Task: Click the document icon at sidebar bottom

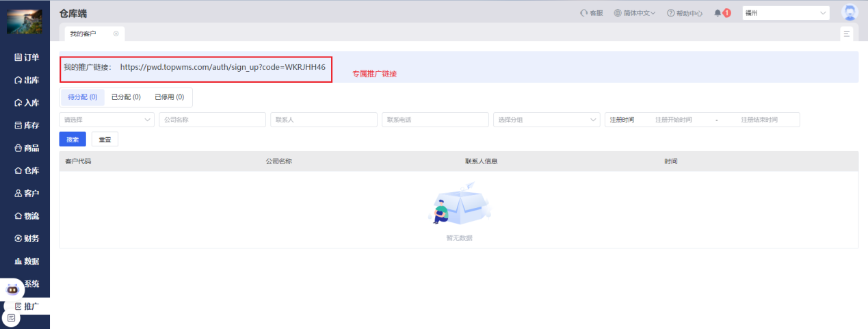Action: tap(12, 318)
